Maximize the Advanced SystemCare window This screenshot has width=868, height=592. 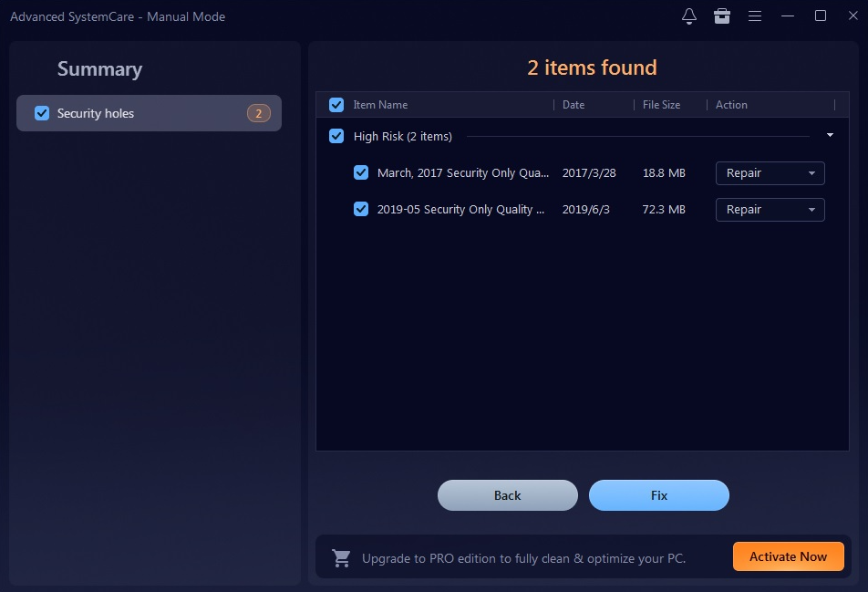point(821,16)
